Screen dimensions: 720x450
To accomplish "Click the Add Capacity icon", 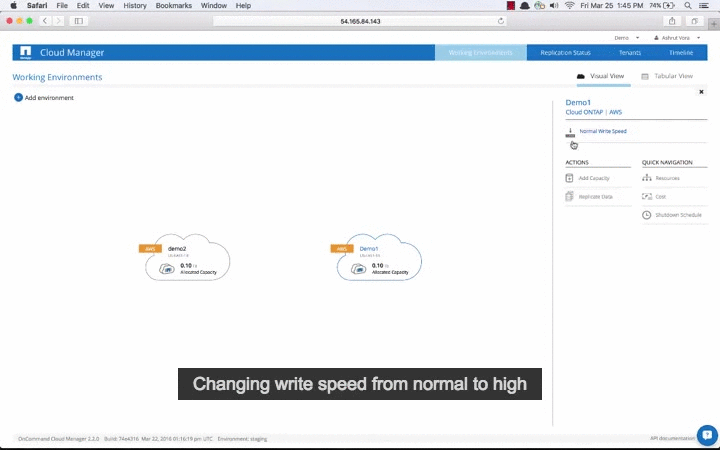I will pos(569,178).
